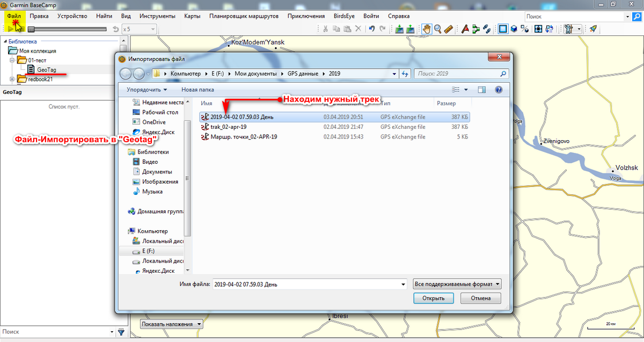
Task: Switch to 3D cube map view
Action: click(514, 29)
